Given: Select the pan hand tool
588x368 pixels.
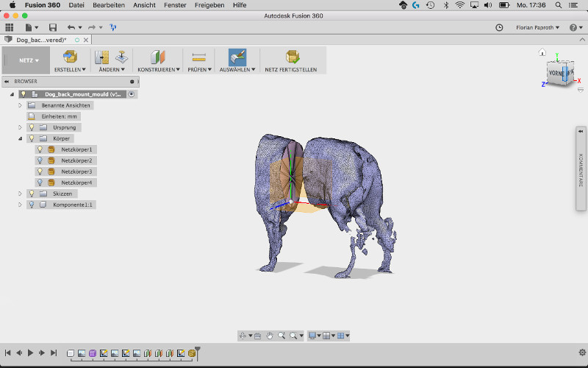Looking at the screenshot, I should point(270,336).
